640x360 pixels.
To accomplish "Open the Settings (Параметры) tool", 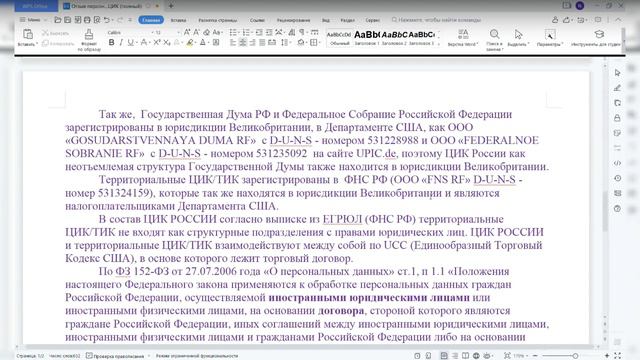I will (550, 37).
